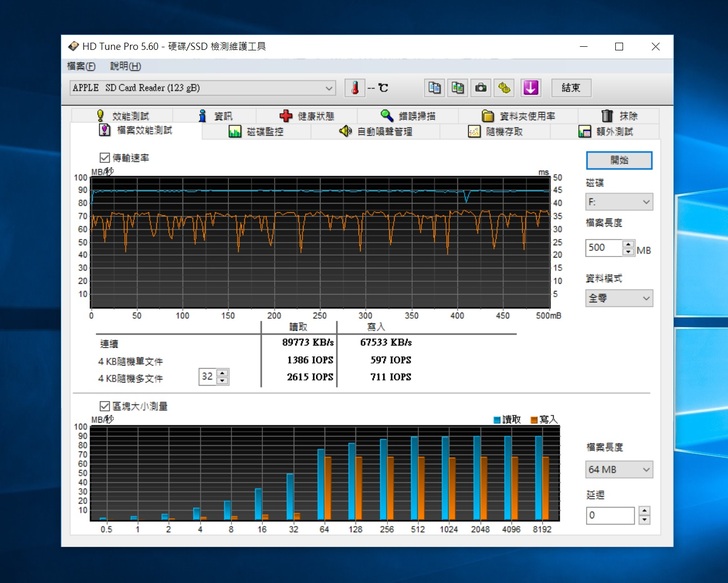The height and width of the screenshot is (583, 728).
Task: Open the F: drive letter dropdown
Action: point(619,202)
